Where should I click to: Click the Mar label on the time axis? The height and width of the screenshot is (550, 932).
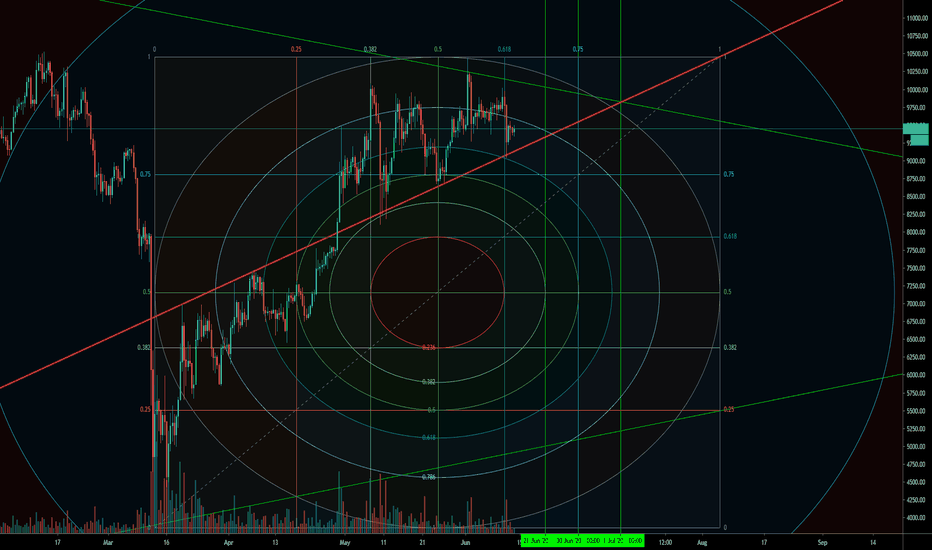[x=108, y=542]
